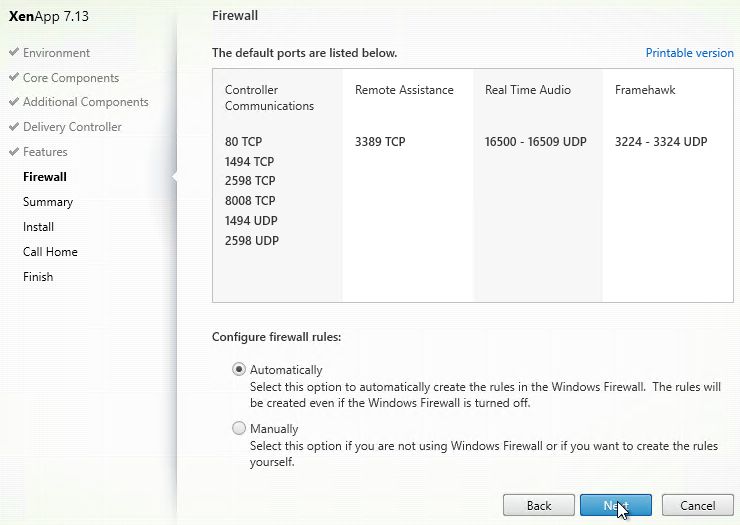Click the 3389 TCP port entry
Screen dimensions: 740x525
(380, 142)
